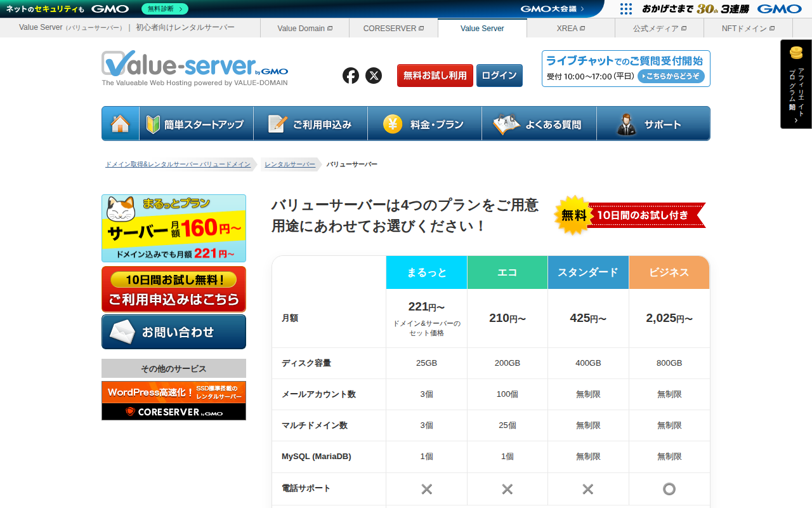
Task: Open GMO大会議 link
Action: coord(553,9)
